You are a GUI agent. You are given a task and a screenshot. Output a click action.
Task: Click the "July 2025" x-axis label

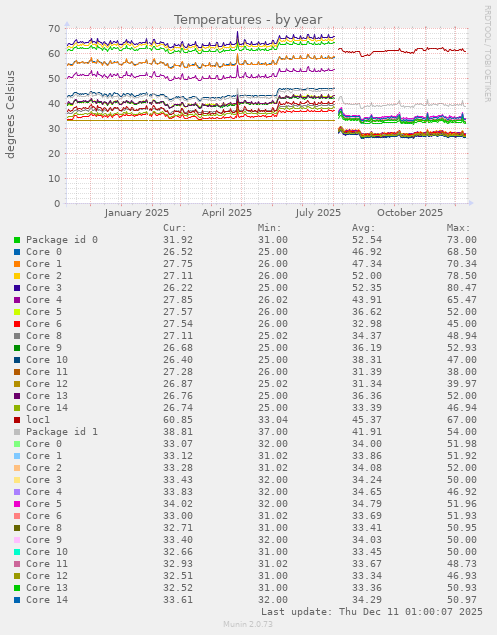[318, 213]
